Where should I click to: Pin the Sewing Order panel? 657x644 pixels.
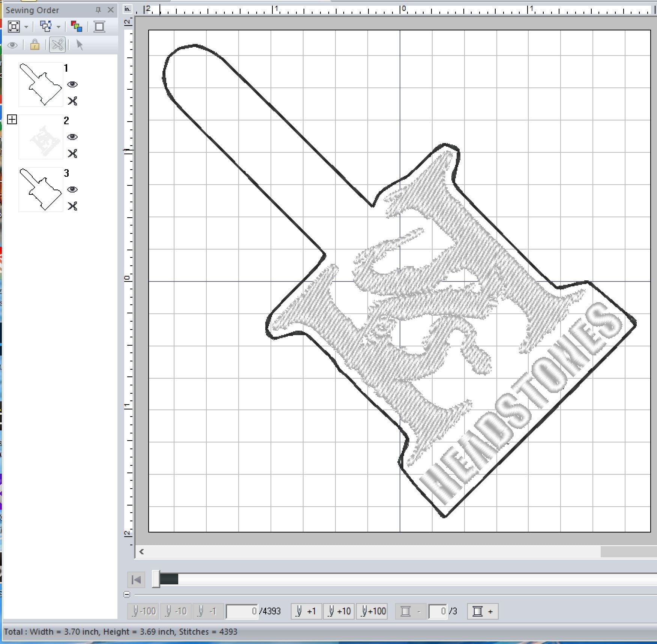pyautogui.click(x=98, y=10)
